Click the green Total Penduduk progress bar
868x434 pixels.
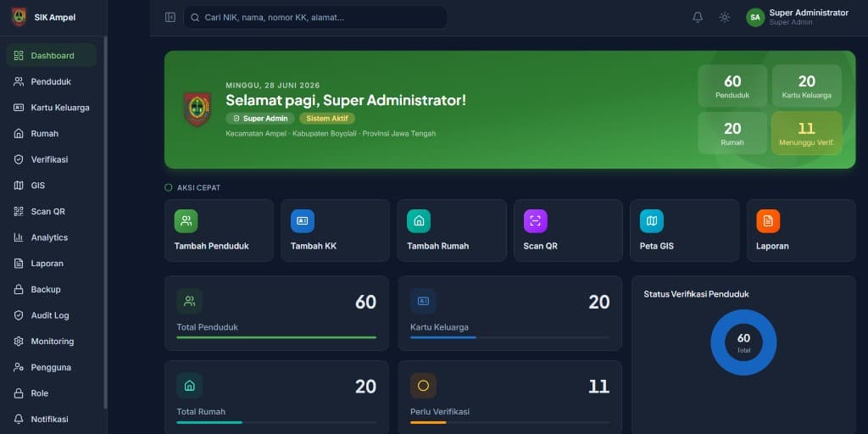[276, 337]
